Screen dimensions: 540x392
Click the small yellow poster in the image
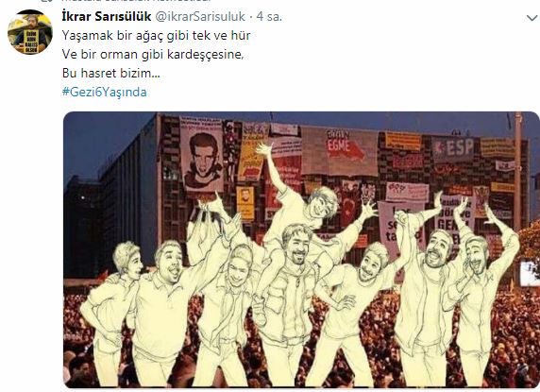pos(245,203)
